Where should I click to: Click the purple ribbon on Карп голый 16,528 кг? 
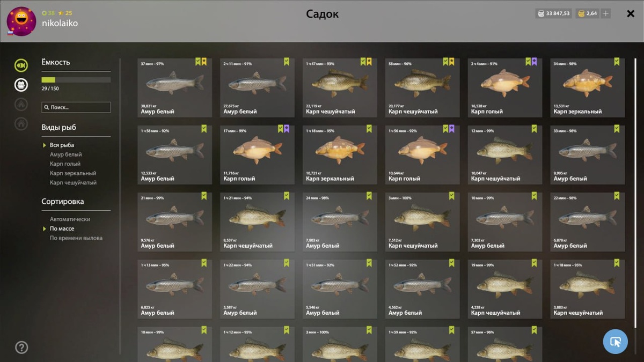click(x=534, y=62)
